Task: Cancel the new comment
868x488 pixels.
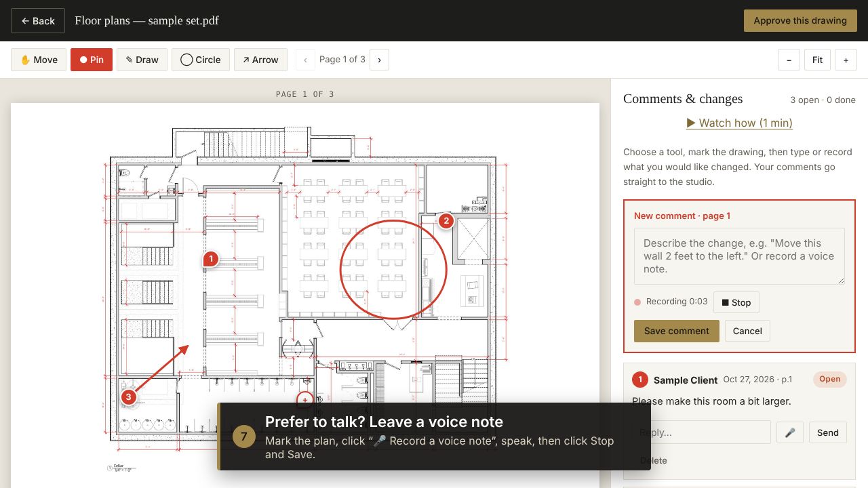Action: 747,331
